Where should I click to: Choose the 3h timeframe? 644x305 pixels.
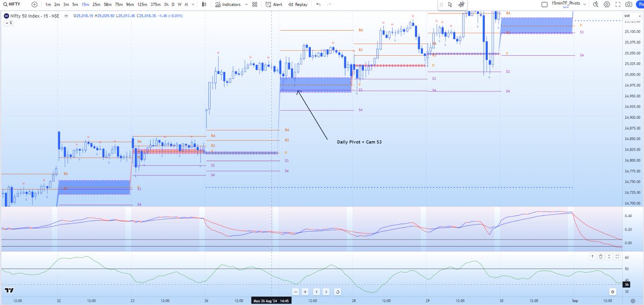click(166, 4)
